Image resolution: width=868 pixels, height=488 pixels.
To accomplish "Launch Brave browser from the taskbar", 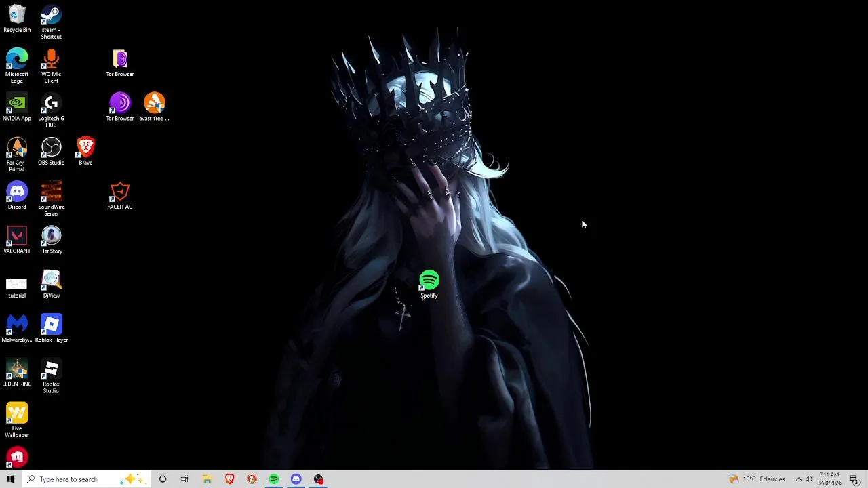I will 229,479.
